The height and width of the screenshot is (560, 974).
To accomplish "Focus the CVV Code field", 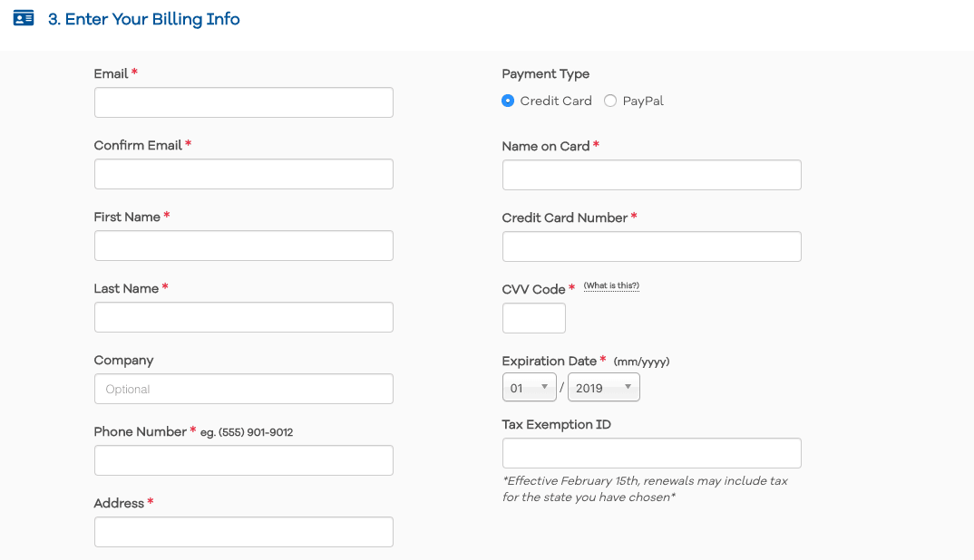I will (x=534, y=318).
